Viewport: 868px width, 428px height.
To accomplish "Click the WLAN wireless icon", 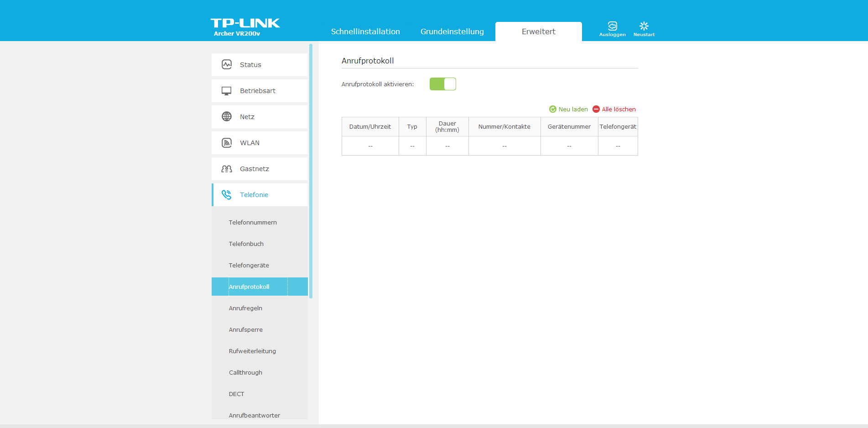I will tap(227, 143).
